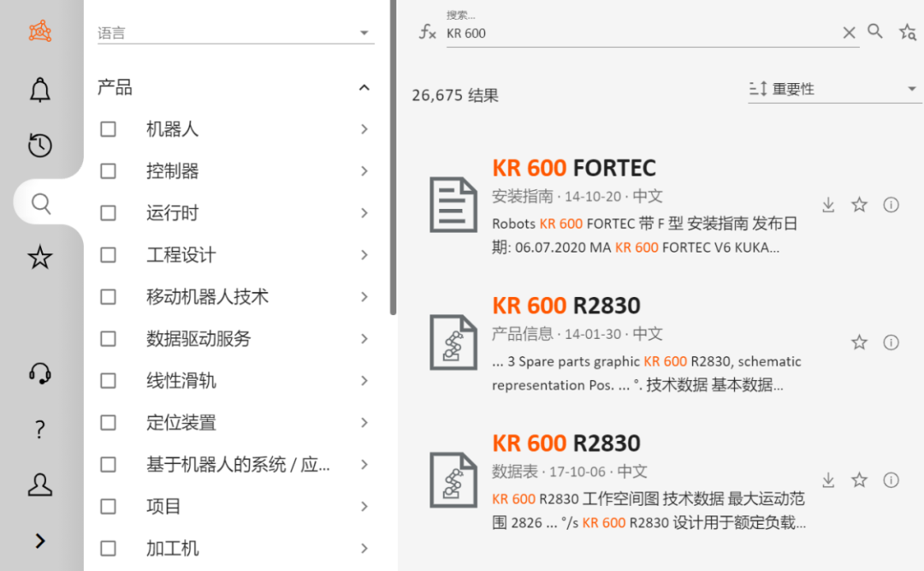Screen dimensions: 924x571
Task: Click robot document icon of 数据表 result
Action: [x=453, y=479]
